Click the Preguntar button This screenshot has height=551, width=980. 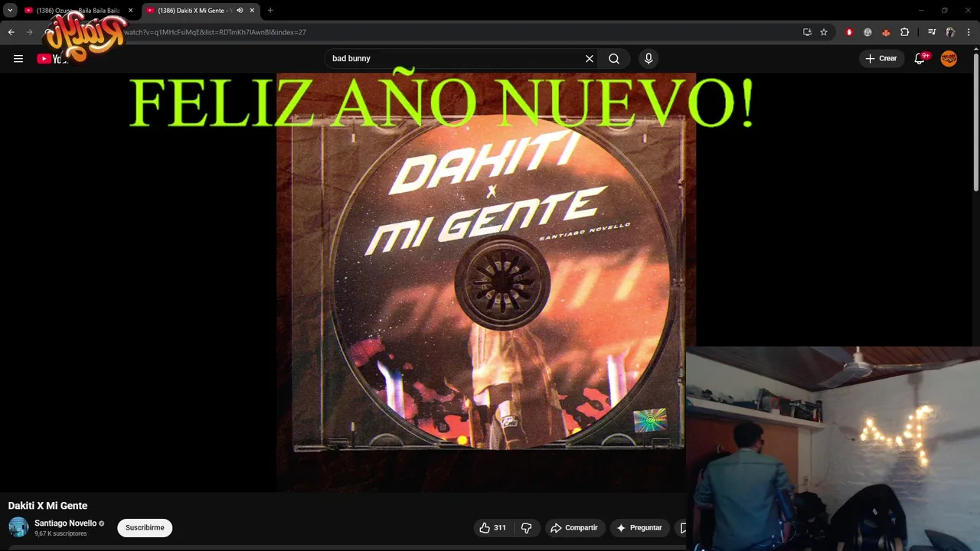pyautogui.click(x=639, y=527)
